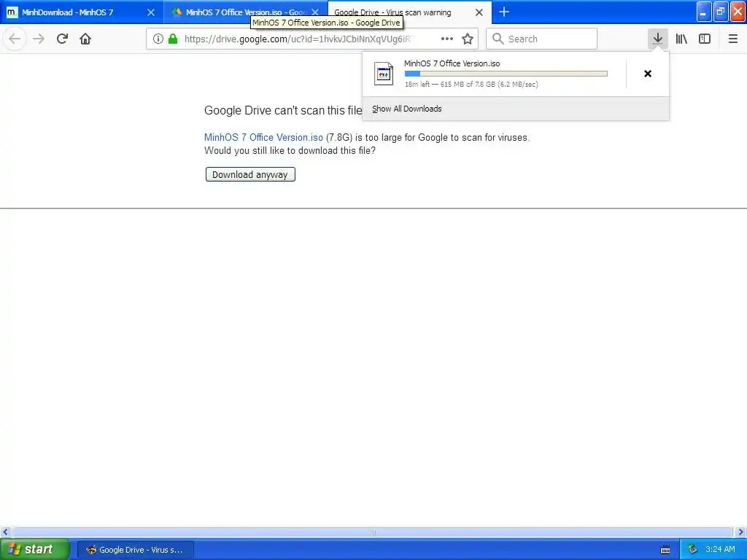Open the Library icon in toolbar
Screen dimensions: 747x560
click(681, 39)
